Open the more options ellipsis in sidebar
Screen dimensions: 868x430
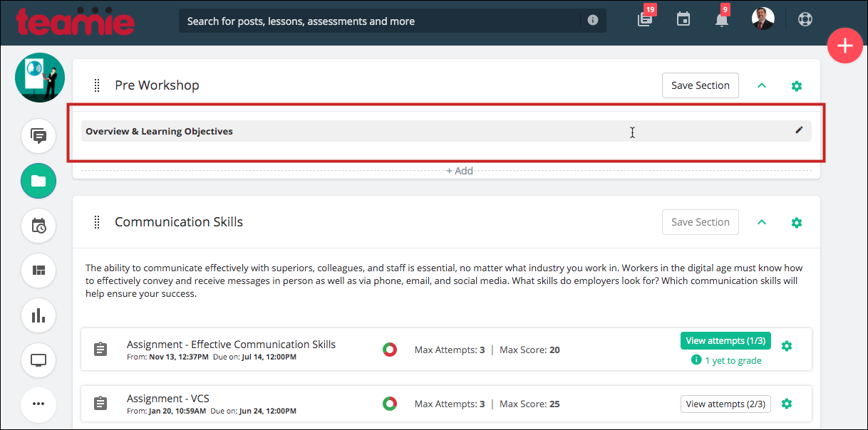point(38,404)
